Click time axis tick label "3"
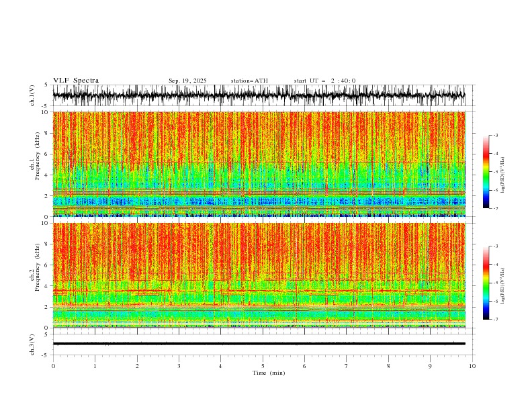Viewport: 532px width, 411px height. click(179, 366)
